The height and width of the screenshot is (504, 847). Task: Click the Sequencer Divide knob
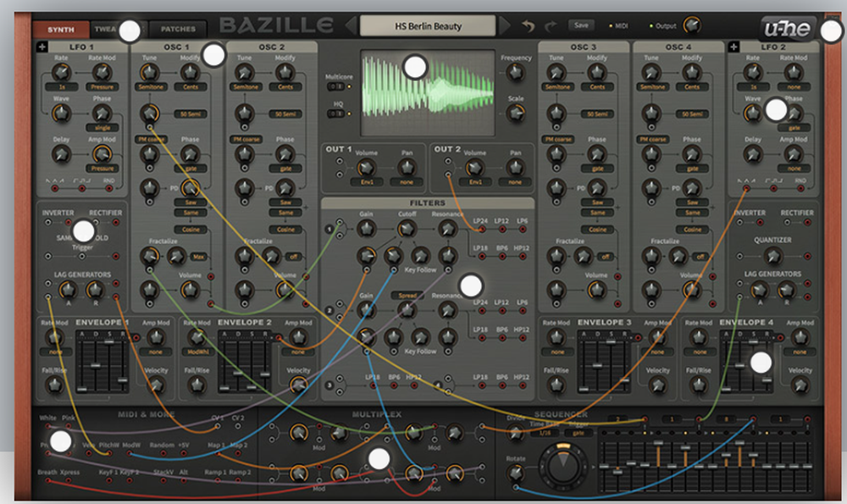tap(515, 433)
